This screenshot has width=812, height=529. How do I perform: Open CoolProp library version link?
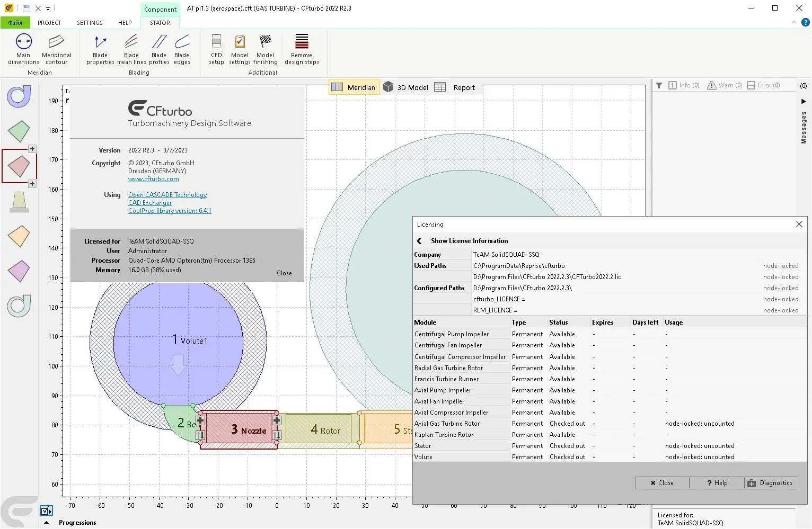click(x=170, y=211)
